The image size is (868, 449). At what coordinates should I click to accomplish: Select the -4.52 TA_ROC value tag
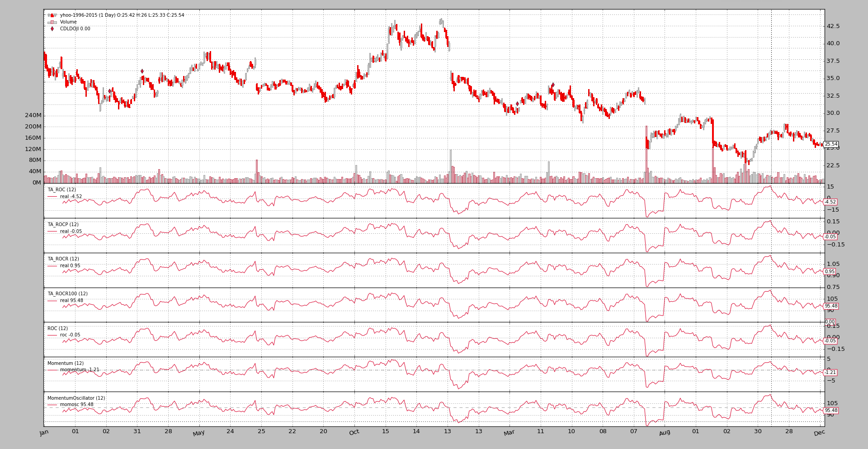point(830,202)
